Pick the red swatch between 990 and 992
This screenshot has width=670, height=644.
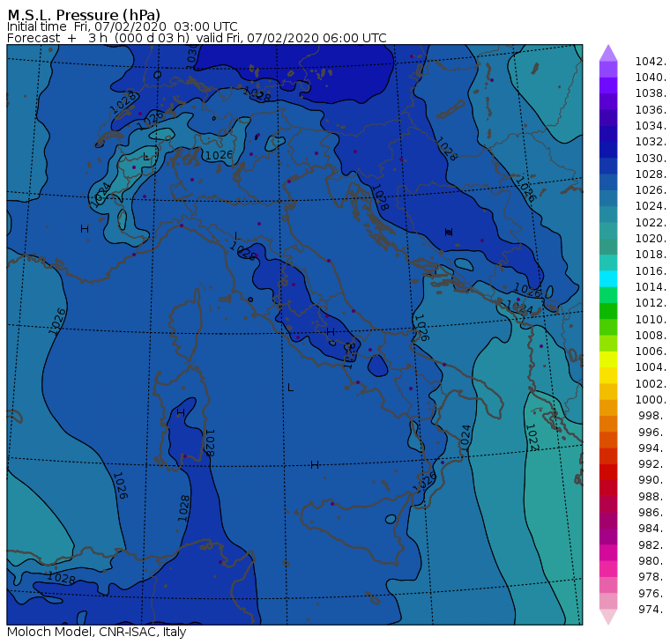(608, 472)
